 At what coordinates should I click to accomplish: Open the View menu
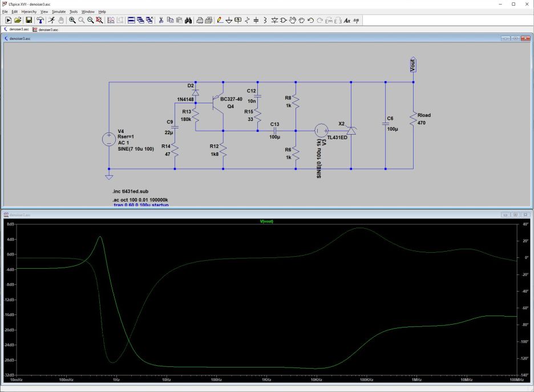click(44, 11)
